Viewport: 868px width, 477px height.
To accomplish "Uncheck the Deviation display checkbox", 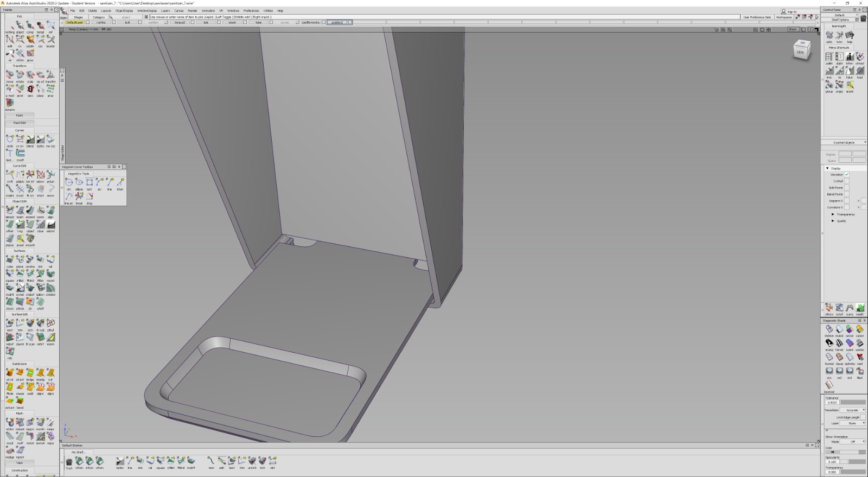I will coord(847,174).
